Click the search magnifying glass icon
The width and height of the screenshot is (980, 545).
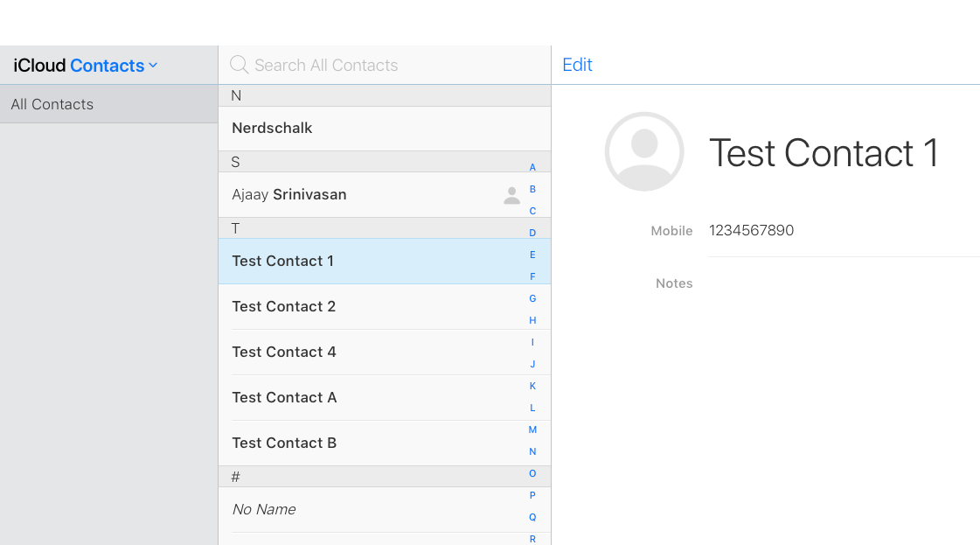tap(239, 65)
